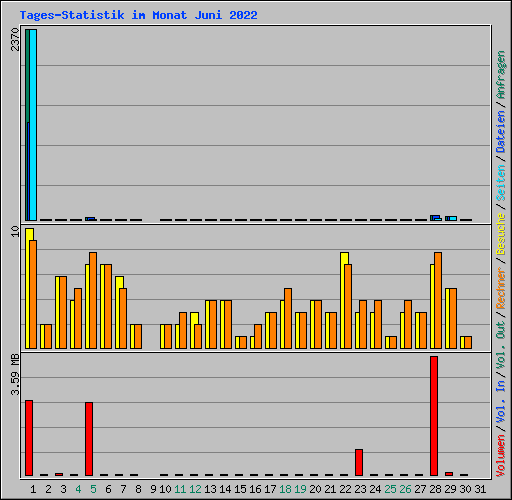
Task: Click the 'Anfragen' legend label
Action: (x=501, y=75)
